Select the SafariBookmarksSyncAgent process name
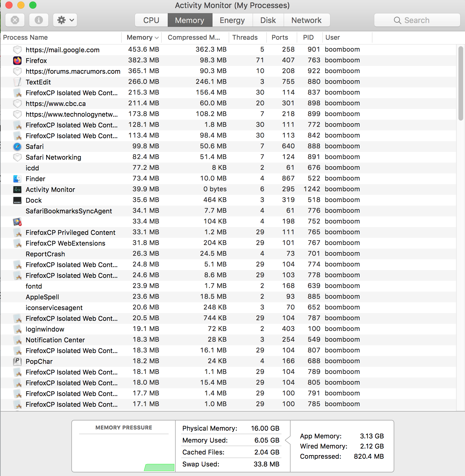This screenshot has height=476, width=465. tap(69, 211)
